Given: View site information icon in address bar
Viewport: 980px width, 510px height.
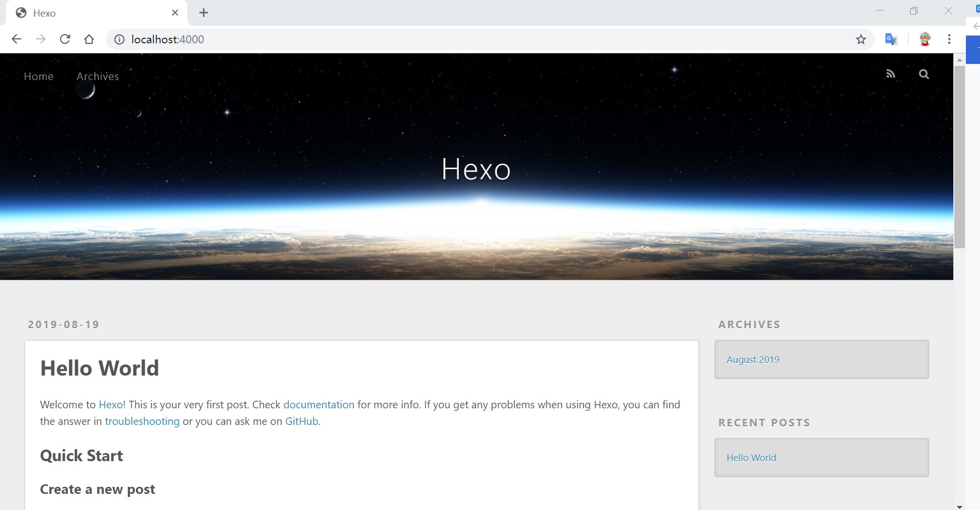Looking at the screenshot, I should pos(119,39).
